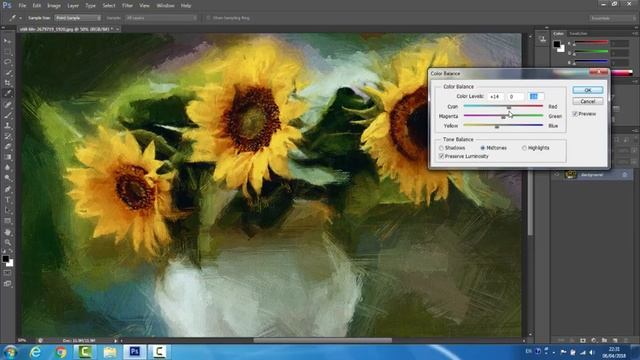640x360 pixels.
Task: Select the Pen tool
Action: tap(8, 189)
